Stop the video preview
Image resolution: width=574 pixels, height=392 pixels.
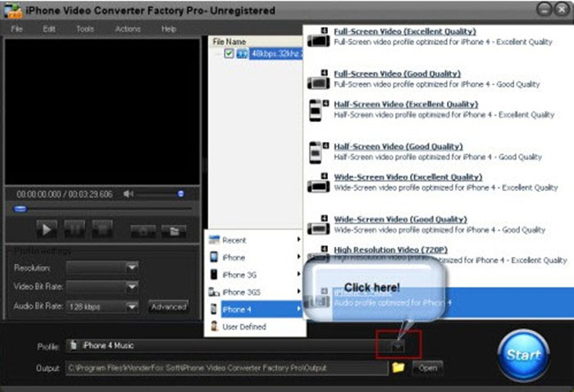point(102,230)
